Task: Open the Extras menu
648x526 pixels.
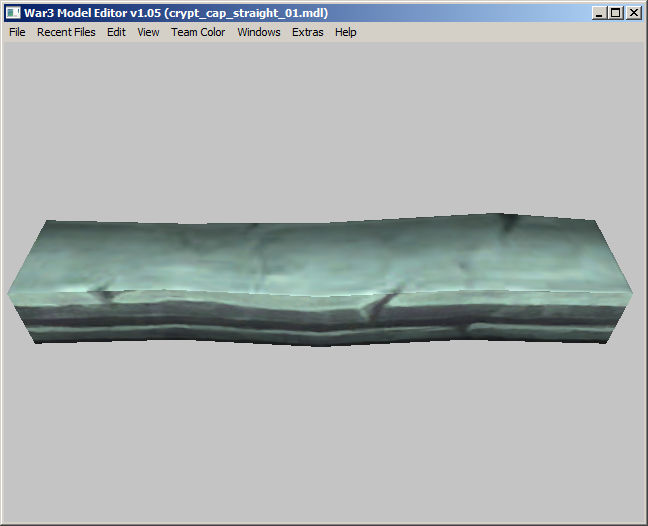Action: coord(307,32)
